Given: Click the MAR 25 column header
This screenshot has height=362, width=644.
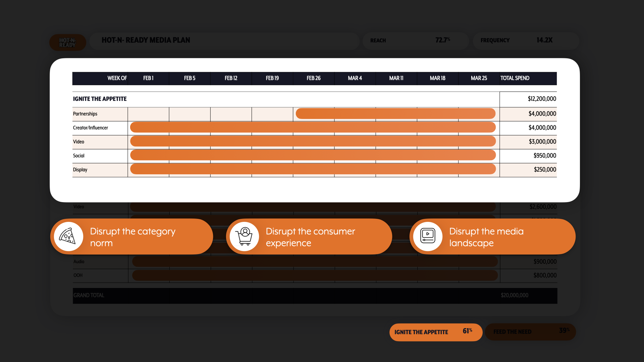Looking at the screenshot, I should [479, 78].
